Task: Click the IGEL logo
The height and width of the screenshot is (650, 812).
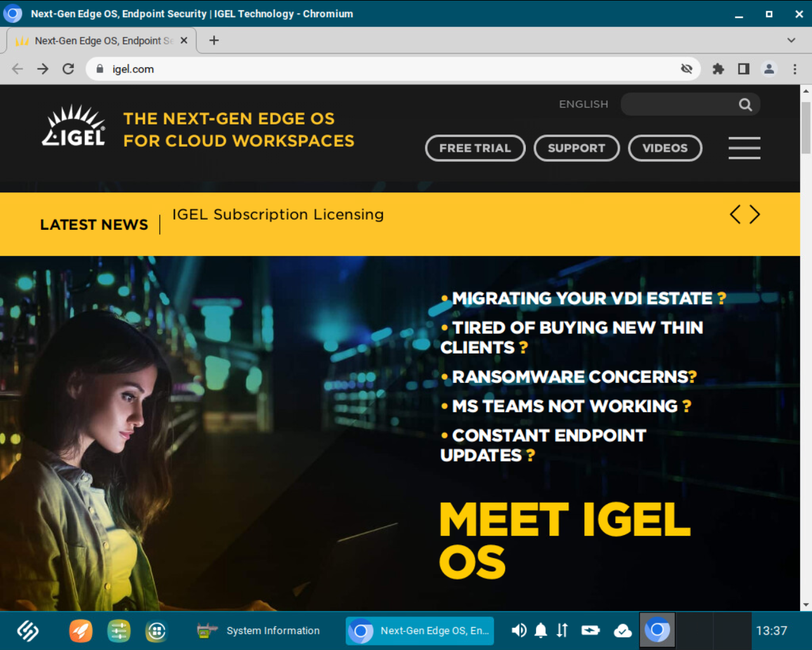Action: (74, 127)
